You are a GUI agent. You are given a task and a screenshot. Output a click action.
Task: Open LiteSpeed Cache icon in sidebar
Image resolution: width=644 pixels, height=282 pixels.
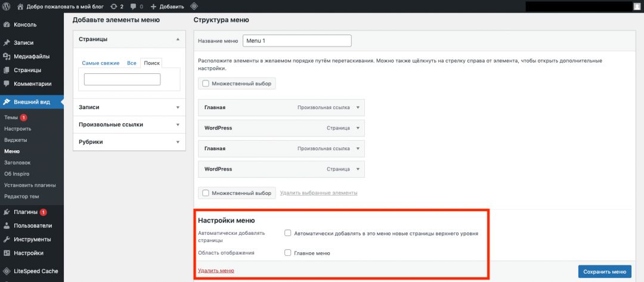(7, 271)
